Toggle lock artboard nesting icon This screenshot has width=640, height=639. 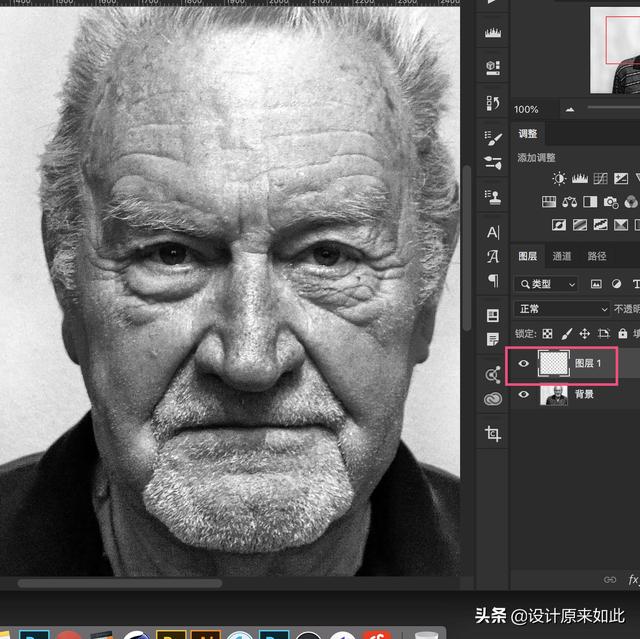pos(604,334)
